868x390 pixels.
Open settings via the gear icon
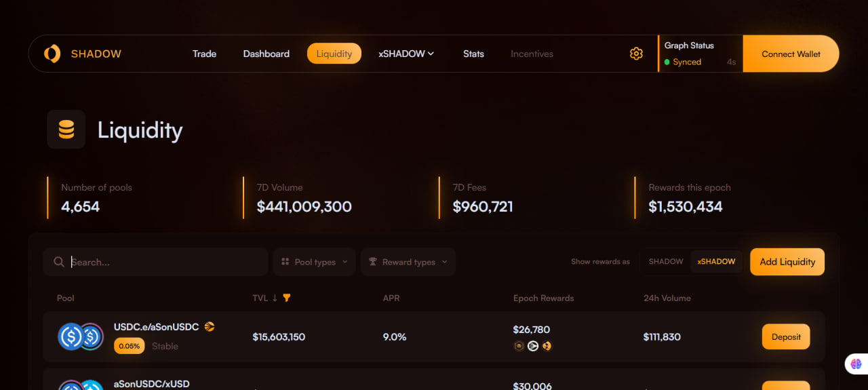[x=636, y=54]
